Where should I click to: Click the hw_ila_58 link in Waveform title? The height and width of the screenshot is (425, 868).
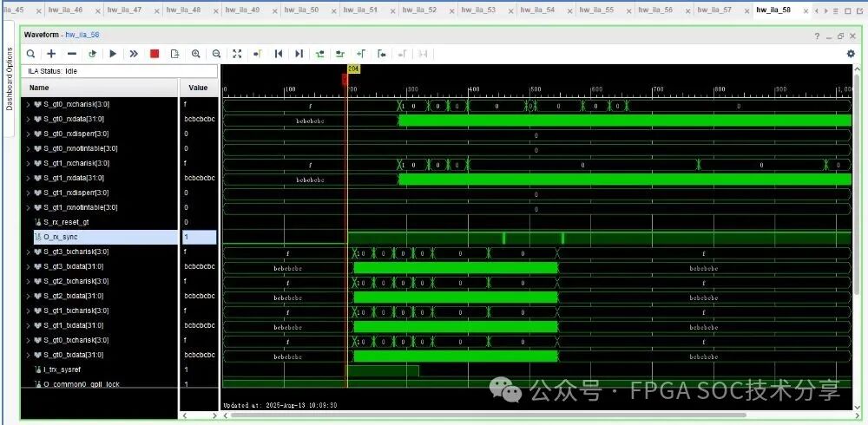[82, 35]
